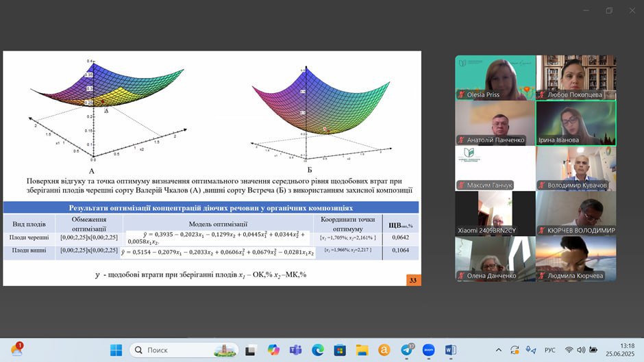Screen dimensions: 644x362
Task: Click the microphone/location tray icon
Action: 531,350
